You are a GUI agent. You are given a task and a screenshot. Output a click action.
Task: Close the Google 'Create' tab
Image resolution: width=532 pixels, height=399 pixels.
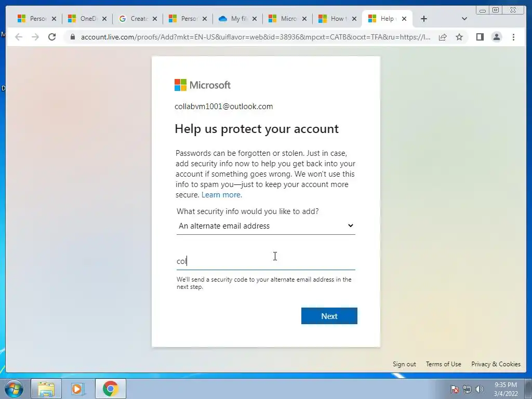(x=155, y=19)
